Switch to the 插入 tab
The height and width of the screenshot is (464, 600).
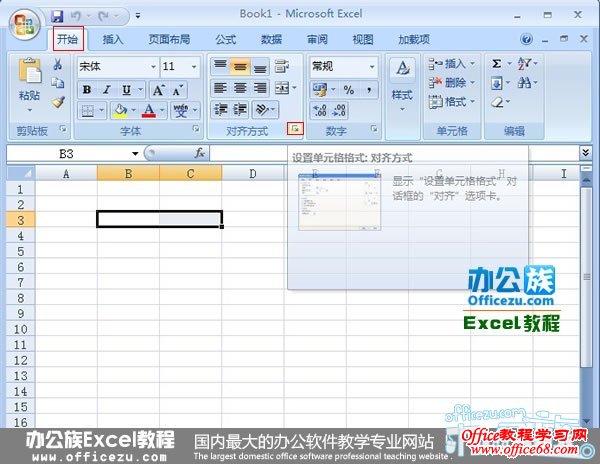[x=113, y=39]
